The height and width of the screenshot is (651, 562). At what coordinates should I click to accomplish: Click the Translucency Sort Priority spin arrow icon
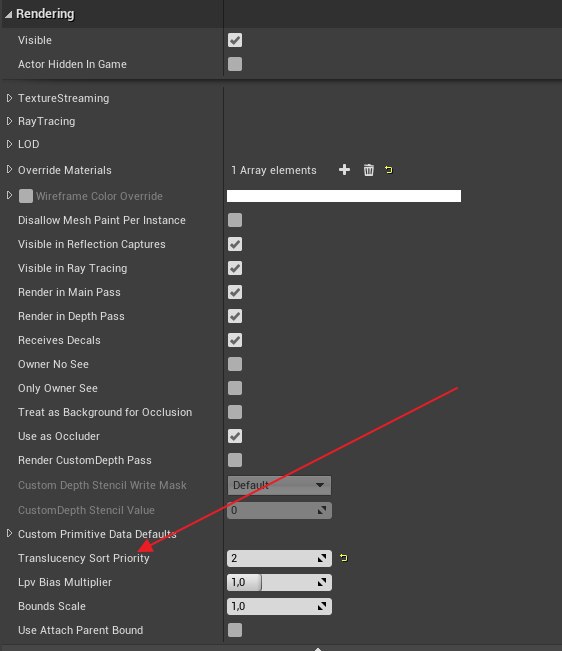(x=322, y=558)
